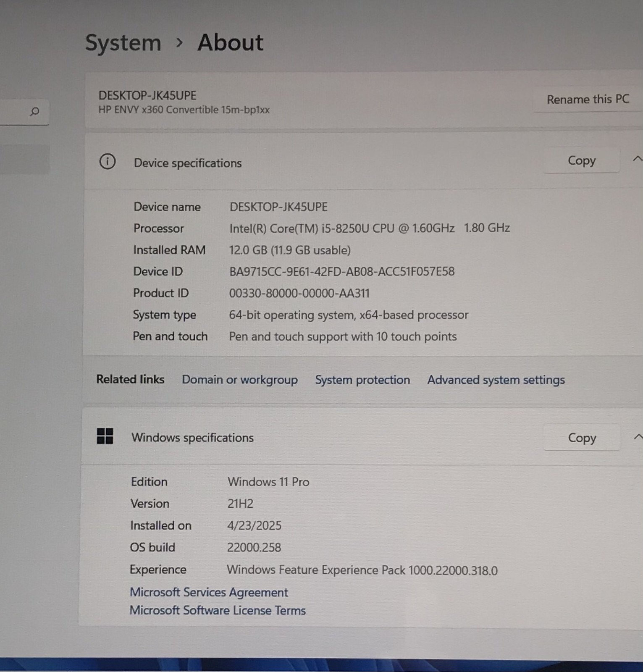
Task: Click the Pen and touch label
Action: coord(170,336)
